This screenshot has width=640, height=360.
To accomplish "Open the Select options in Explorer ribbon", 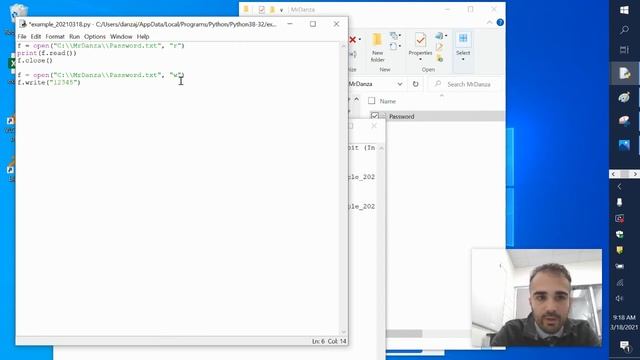I will [463, 47].
